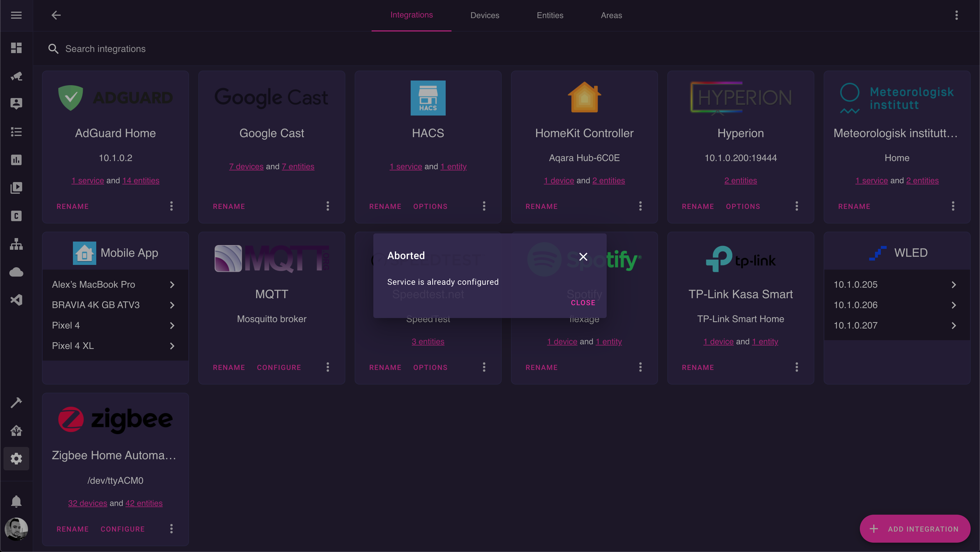Switch to the Entities tab
This screenshot has width=980, height=552.
(550, 15)
